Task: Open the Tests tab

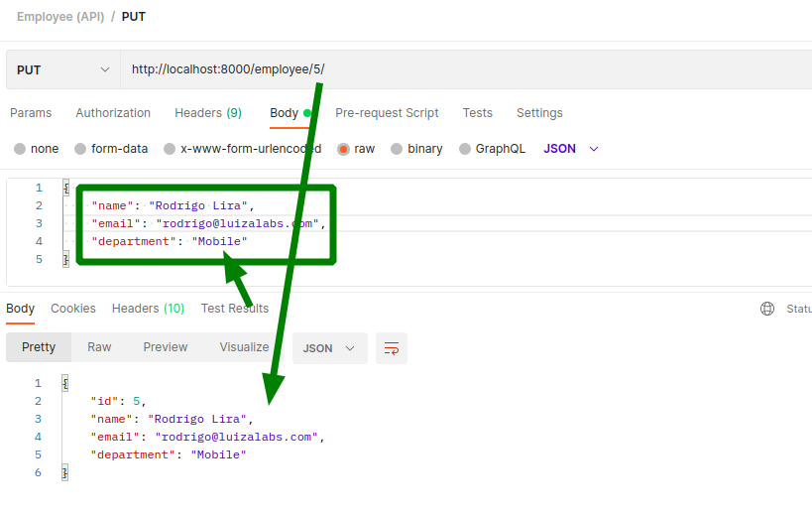Action: click(478, 113)
